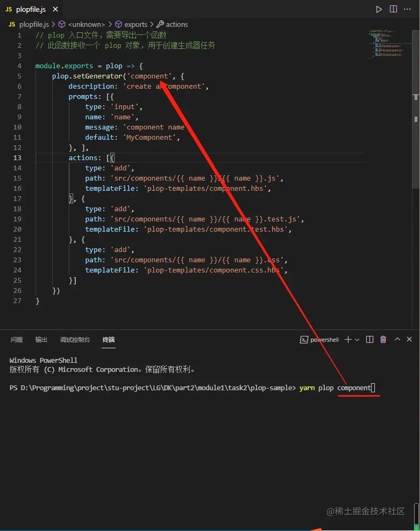420x531 pixels.
Task: Click the comment on line 2
Action: pyautogui.click(x=125, y=45)
